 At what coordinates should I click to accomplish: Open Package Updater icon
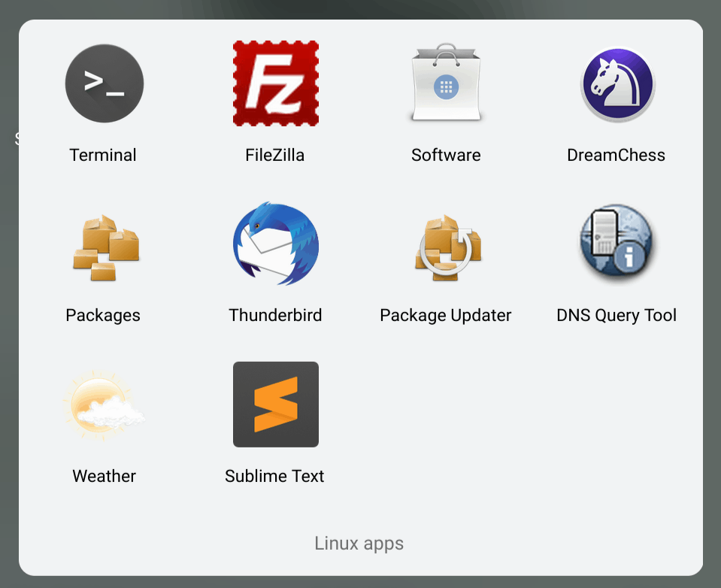[448, 247]
